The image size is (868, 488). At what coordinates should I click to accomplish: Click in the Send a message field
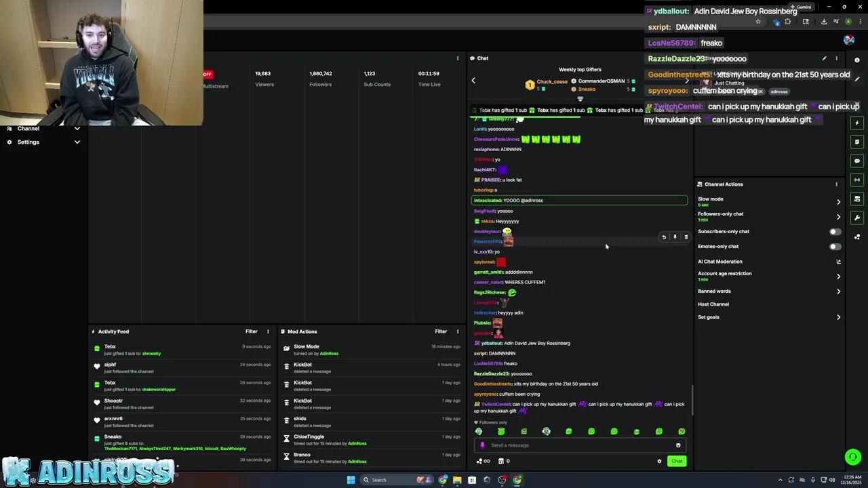pos(580,445)
